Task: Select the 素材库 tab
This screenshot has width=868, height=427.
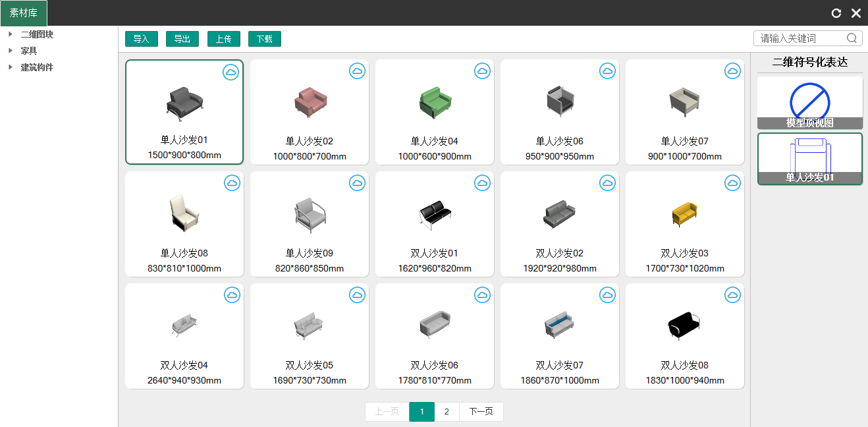Action: (x=24, y=13)
